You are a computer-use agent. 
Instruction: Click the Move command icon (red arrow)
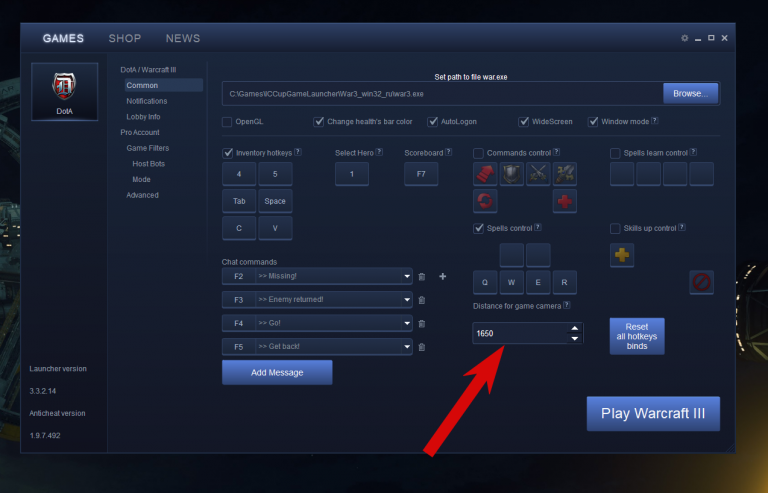point(485,174)
